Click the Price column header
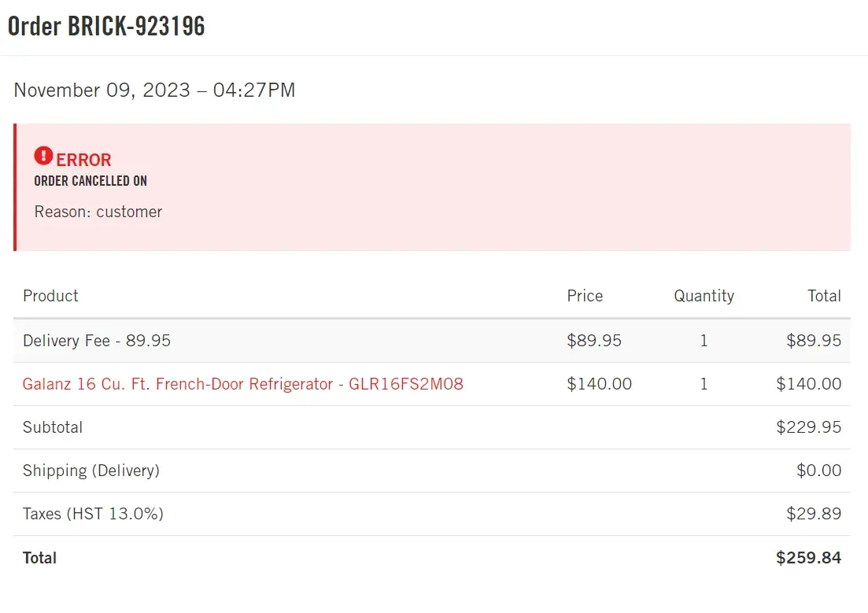Viewport: 868px width, 613px height. coord(585,296)
